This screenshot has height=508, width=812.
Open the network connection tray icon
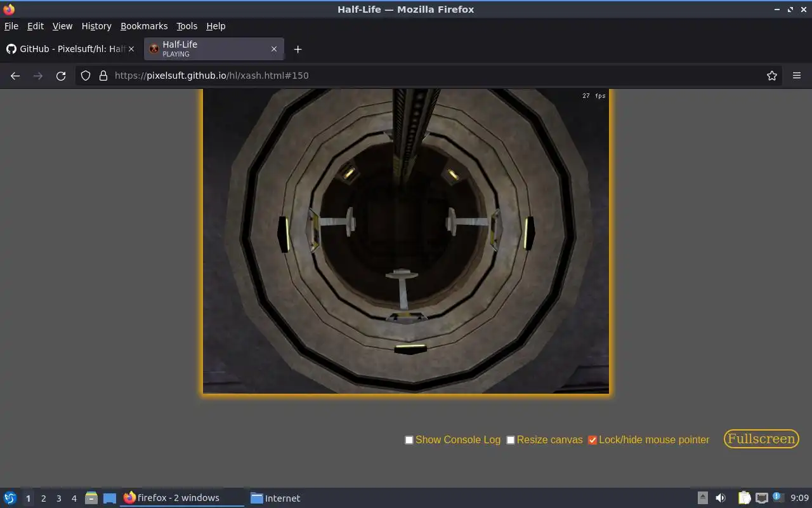tap(761, 498)
